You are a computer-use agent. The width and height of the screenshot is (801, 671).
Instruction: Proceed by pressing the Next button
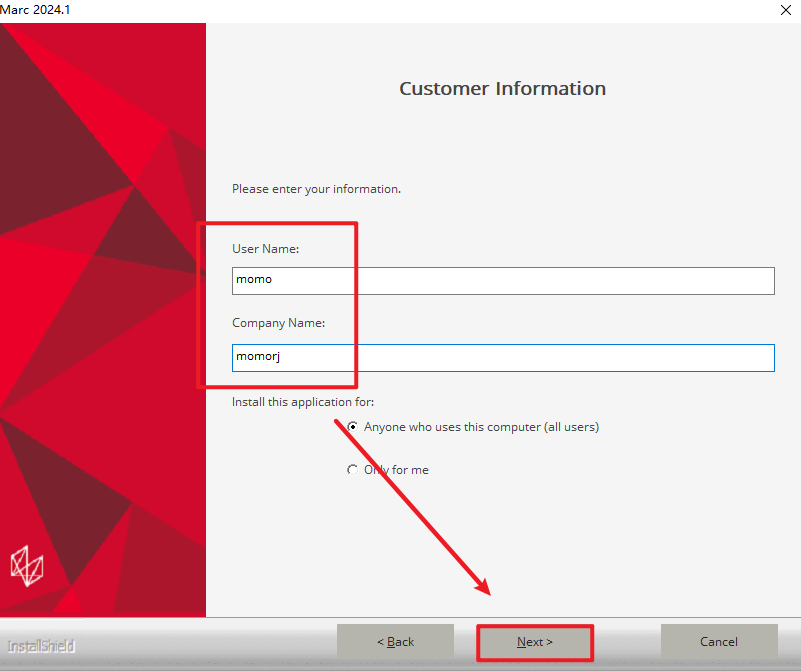(x=535, y=642)
